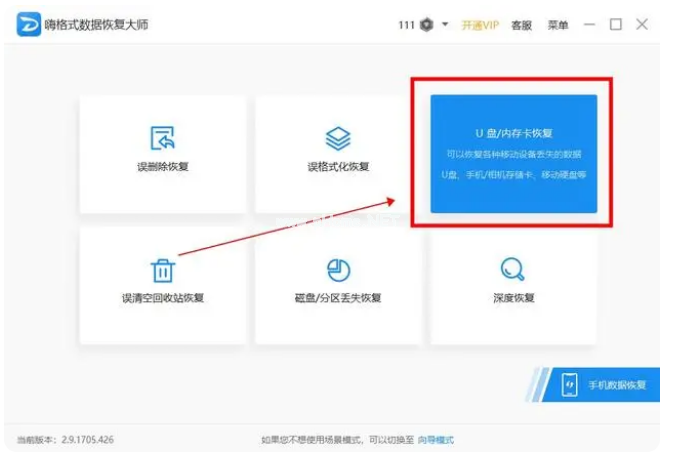Click the 深度恢复 magnifier icon
Viewport: 684px width, 459px height.
click(x=513, y=269)
